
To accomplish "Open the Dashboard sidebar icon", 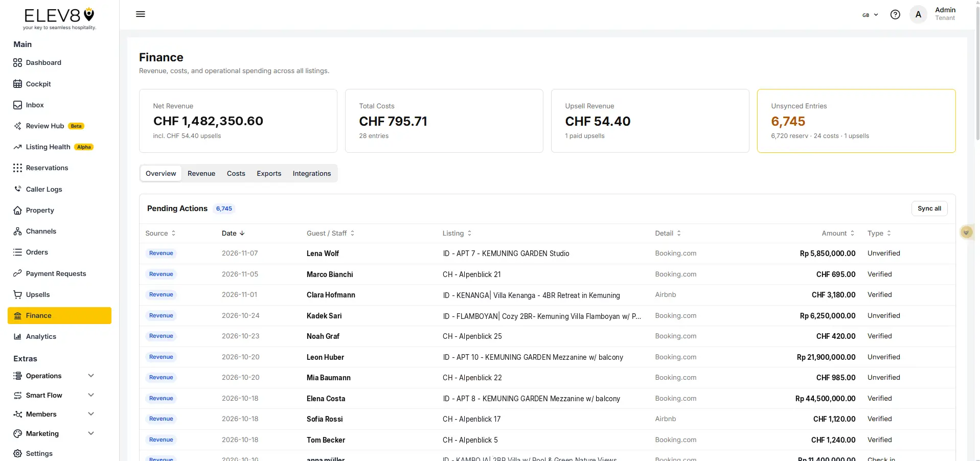I will 17,63.
